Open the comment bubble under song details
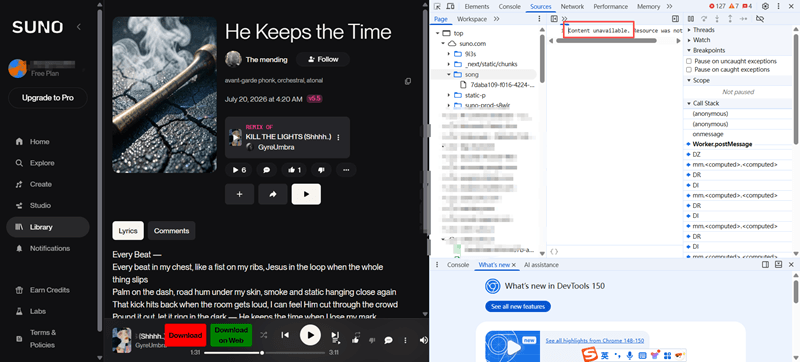 tap(266, 170)
